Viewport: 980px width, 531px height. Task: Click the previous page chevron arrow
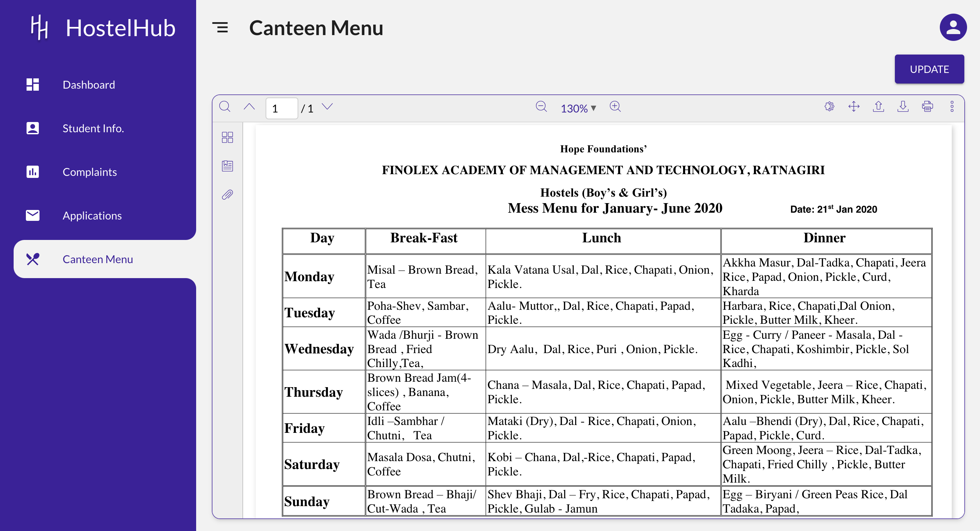[x=250, y=107]
